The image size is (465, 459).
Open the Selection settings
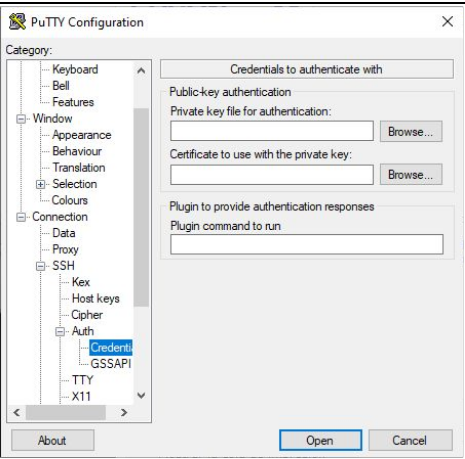click(75, 184)
